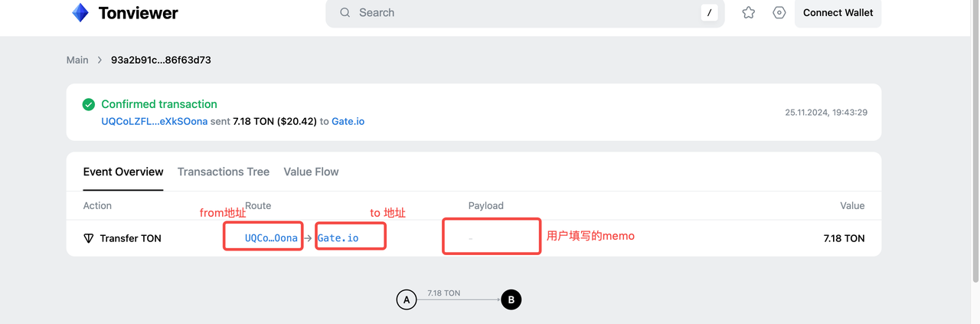Image resolution: width=980 pixels, height=324 pixels.
Task: Click the 7.18 TON label between nodes
Action: (x=444, y=293)
